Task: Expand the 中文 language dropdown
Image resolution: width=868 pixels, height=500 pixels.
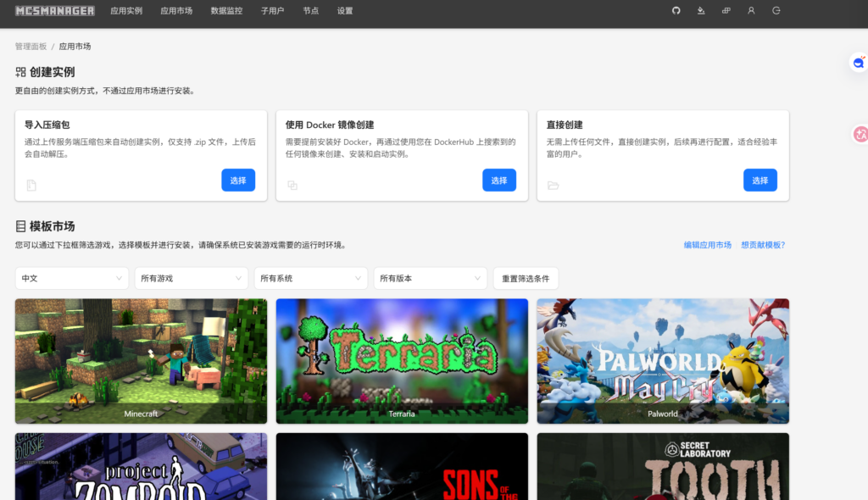Action: [72, 278]
